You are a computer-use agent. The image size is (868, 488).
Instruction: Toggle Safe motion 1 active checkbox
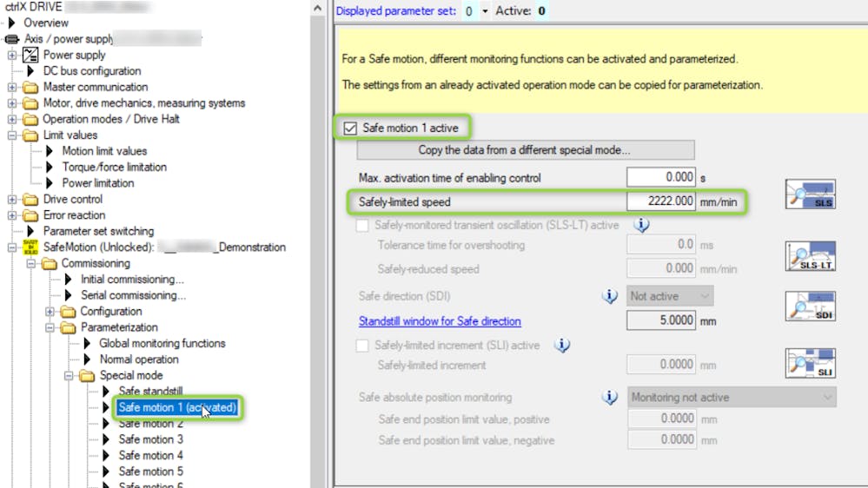pos(350,129)
